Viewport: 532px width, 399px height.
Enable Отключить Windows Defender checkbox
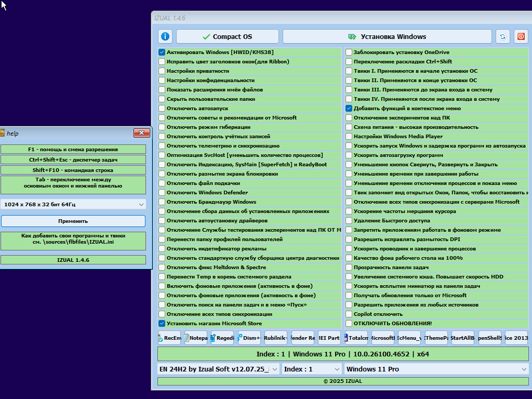click(162, 192)
